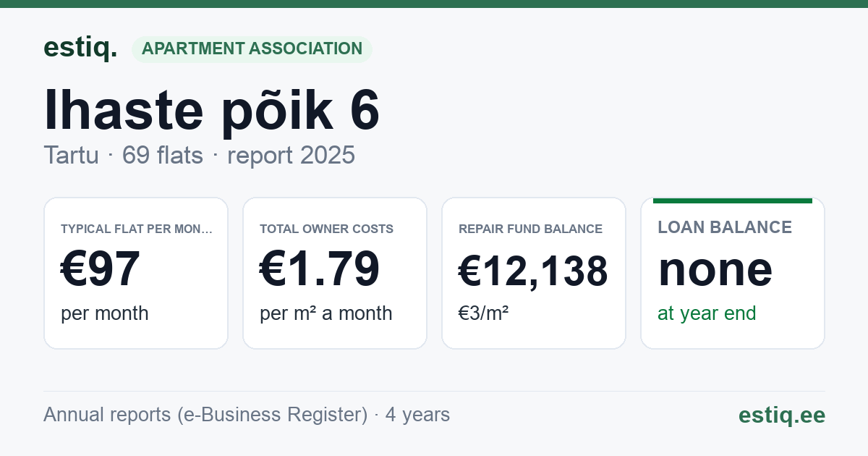Screen dimensions: 868x456
Task: Click the €97 value
Action: pyautogui.click(x=100, y=269)
